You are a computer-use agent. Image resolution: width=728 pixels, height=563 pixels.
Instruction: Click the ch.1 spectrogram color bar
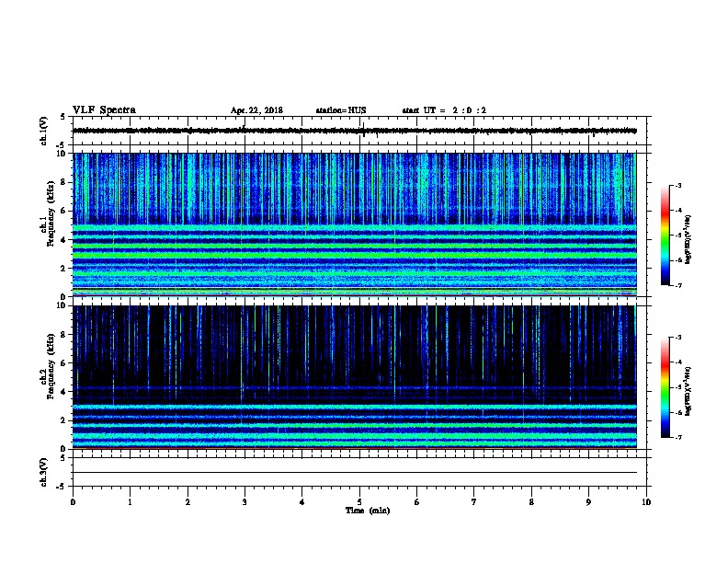click(665, 236)
